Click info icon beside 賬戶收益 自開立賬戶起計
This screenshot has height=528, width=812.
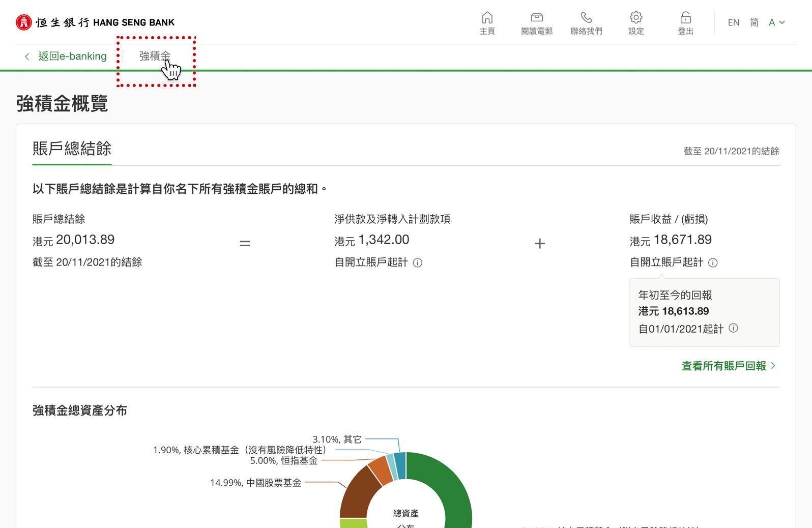tap(713, 263)
